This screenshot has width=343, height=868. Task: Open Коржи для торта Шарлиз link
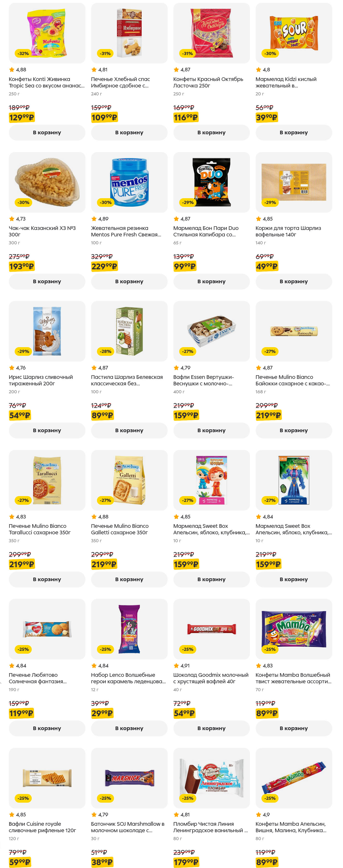288,231
